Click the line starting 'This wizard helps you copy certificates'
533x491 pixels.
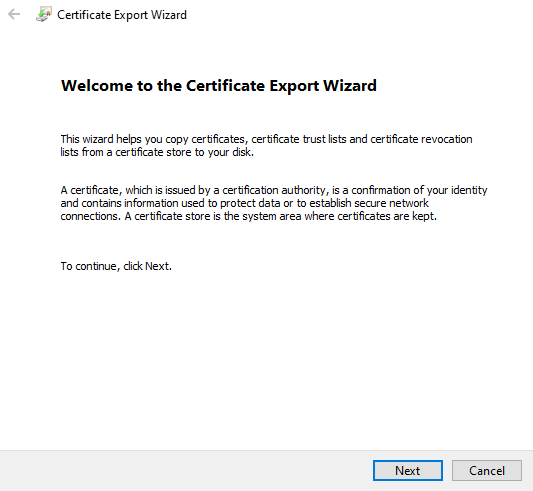pos(266,139)
